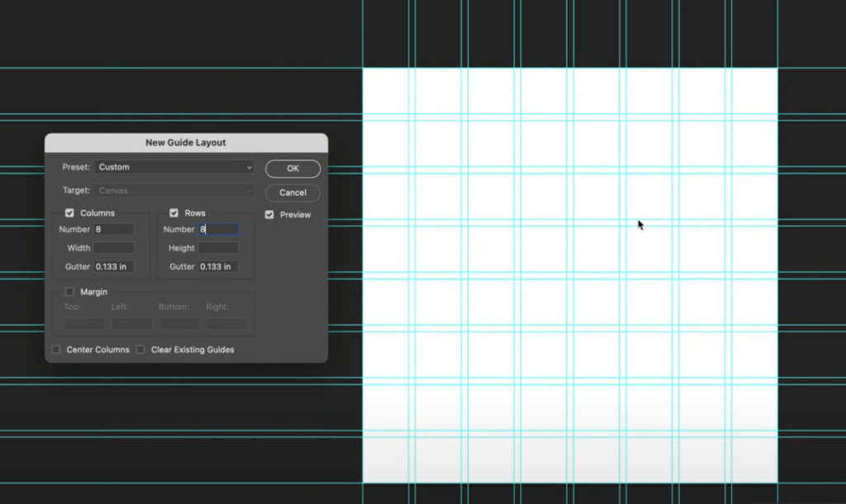Enable Clear Existing Guides option

point(140,349)
